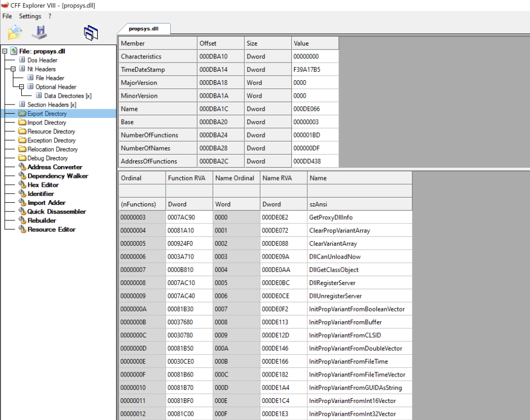Screen dimensions: 530x420
Task: Open a file with the folder toolbar icon
Action: [x=15, y=33]
